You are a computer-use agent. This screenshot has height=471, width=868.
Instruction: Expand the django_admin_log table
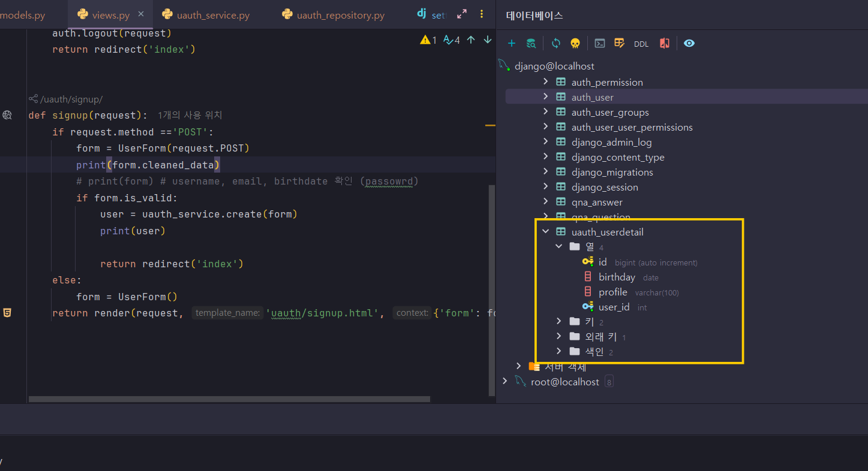[x=545, y=141]
